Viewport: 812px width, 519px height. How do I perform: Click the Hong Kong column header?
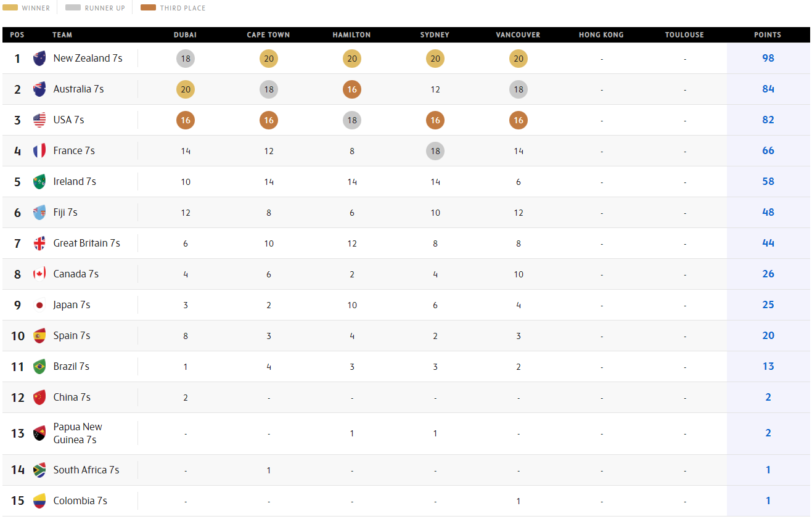(x=601, y=35)
